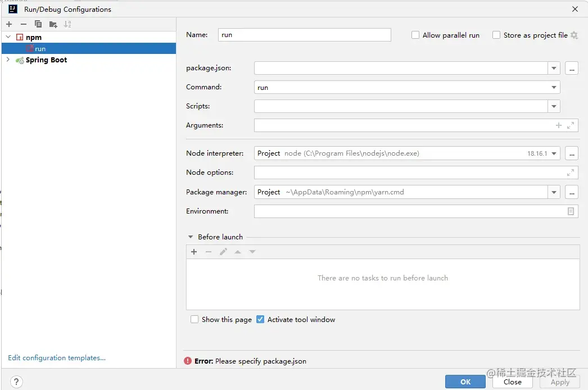588x390 pixels.
Task: Remove Before launch task with minus icon
Action: [209, 252]
